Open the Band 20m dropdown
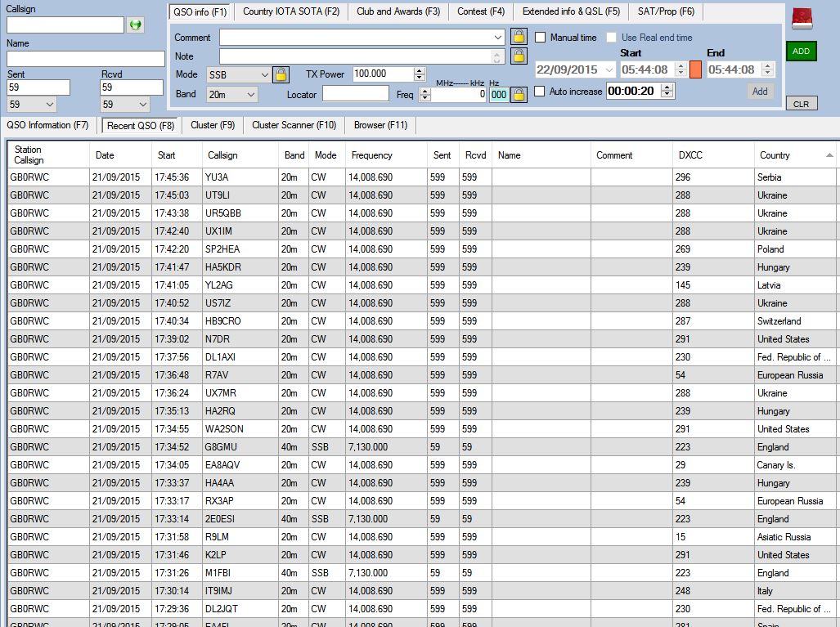Image resolution: width=840 pixels, height=627 pixels. click(x=251, y=95)
